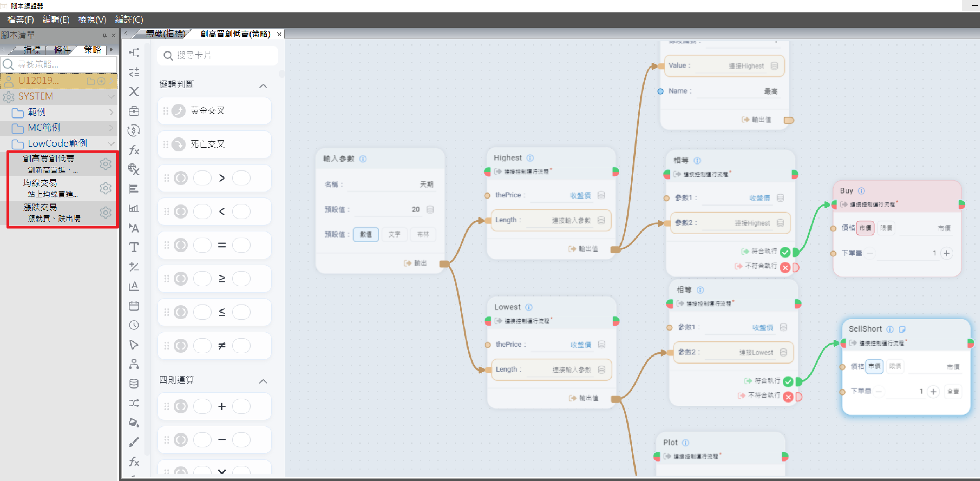Click the info icon beside Highest
This screenshot has width=980, height=481.
(530, 158)
